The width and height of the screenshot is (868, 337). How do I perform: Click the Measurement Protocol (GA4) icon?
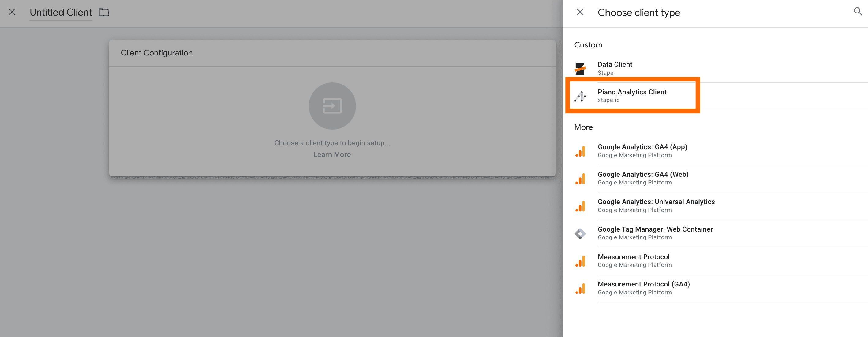pyautogui.click(x=580, y=288)
